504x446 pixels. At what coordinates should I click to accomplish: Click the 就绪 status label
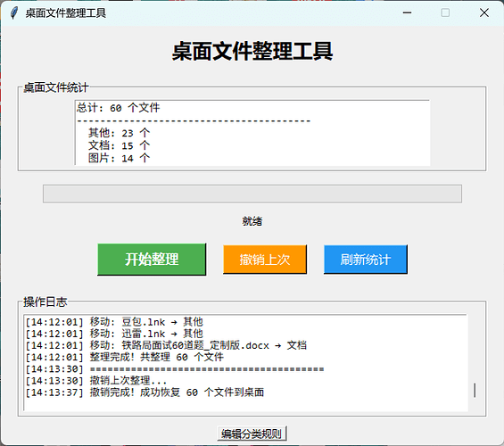pyautogui.click(x=252, y=221)
